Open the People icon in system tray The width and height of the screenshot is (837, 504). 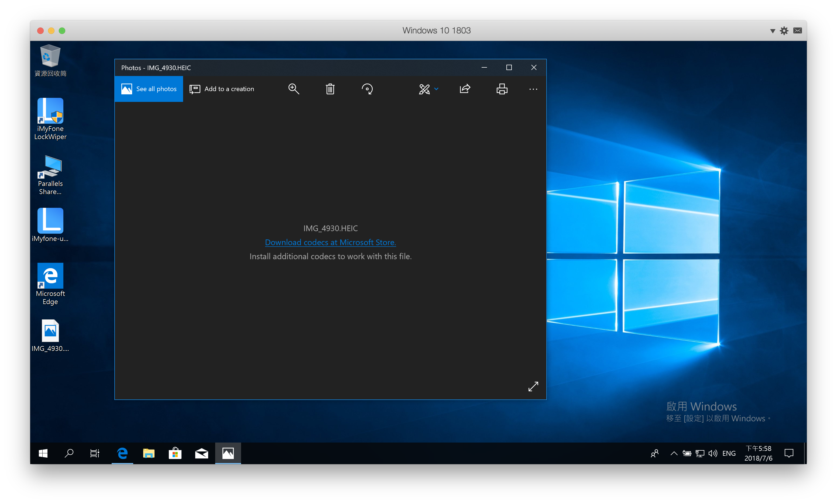(x=655, y=453)
